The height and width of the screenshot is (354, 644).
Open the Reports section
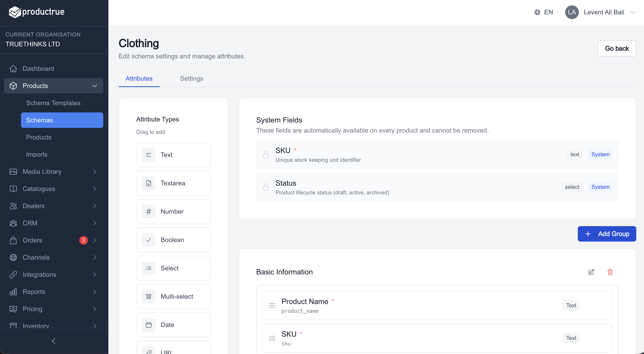tap(33, 292)
